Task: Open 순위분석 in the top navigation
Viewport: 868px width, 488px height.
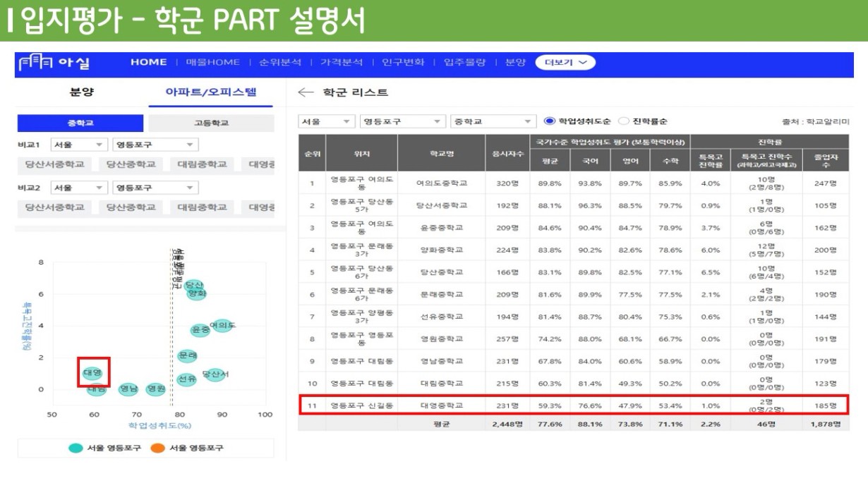Action: (280, 63)
